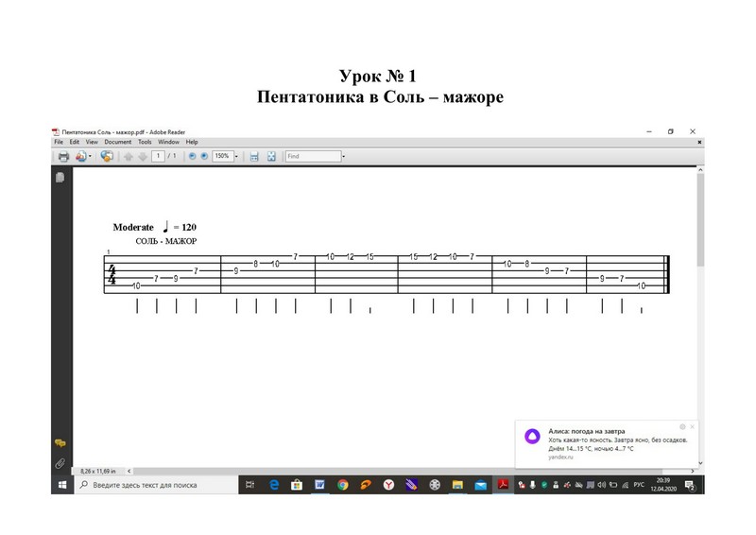Image resolution: width=756 pixels, height=535 pixels.
Task: Open the Document menu
Action: [118, 142]
